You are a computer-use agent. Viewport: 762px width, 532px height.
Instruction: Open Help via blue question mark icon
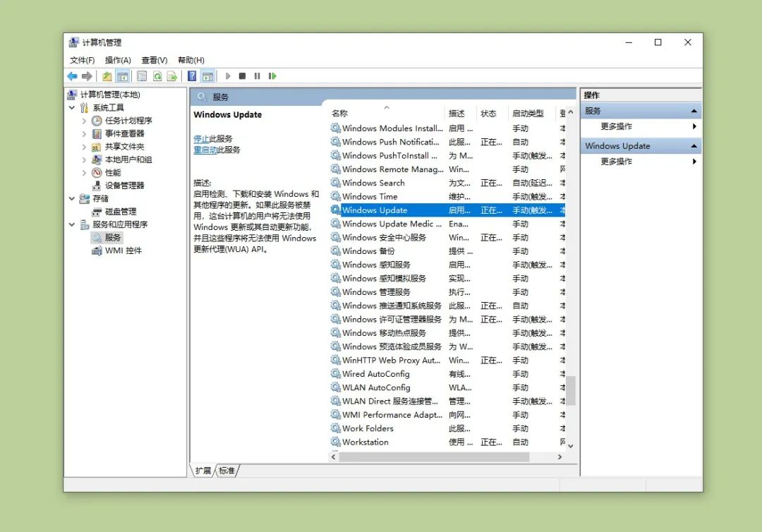(x=192, y=75)
